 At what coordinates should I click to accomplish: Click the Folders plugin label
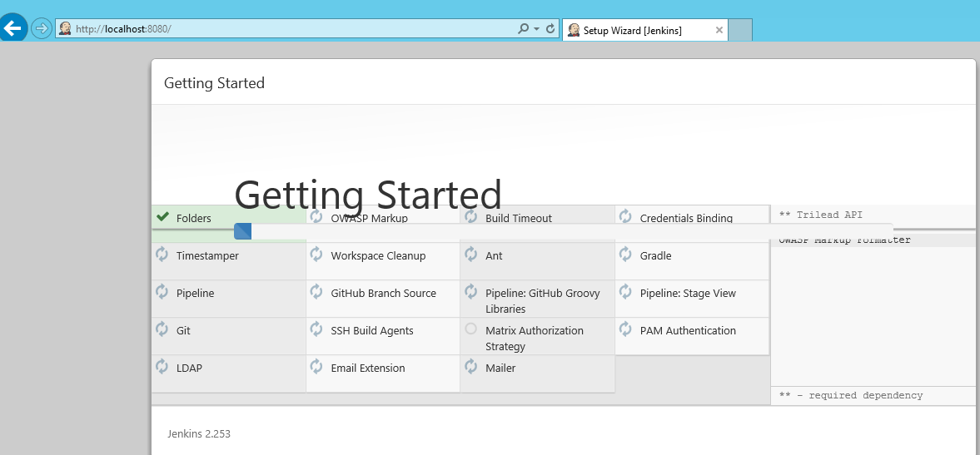click(x=194, y=219)
